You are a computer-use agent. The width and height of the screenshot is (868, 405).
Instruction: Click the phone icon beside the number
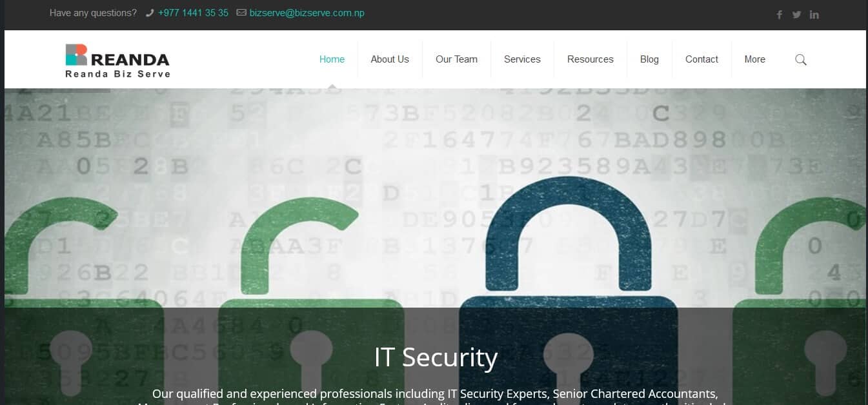(150, 13)
